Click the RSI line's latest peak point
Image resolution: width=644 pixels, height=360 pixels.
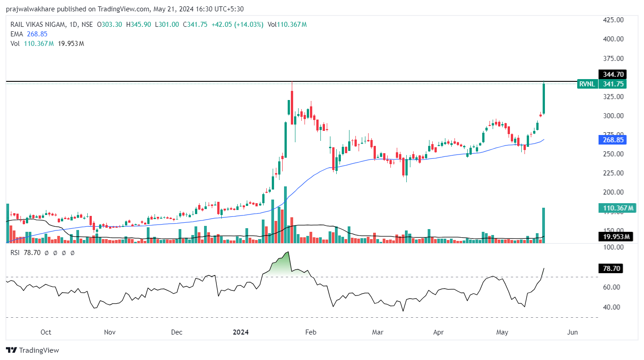[544, 269]
